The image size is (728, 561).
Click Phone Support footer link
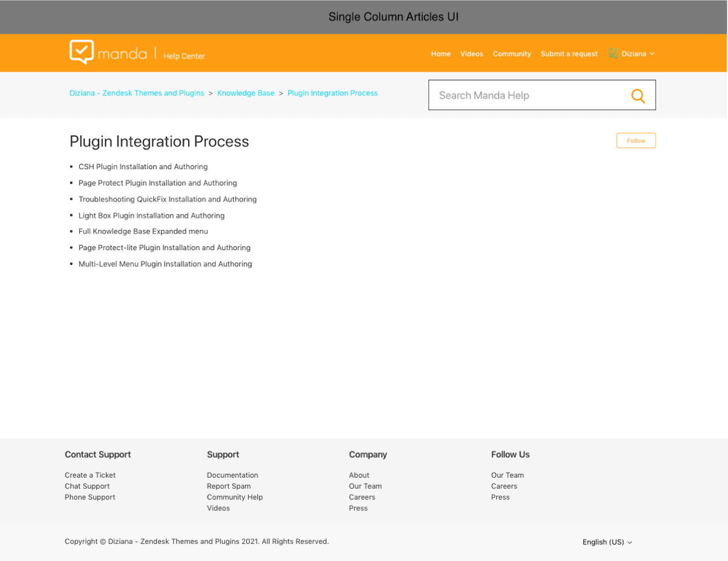[89, 497]
